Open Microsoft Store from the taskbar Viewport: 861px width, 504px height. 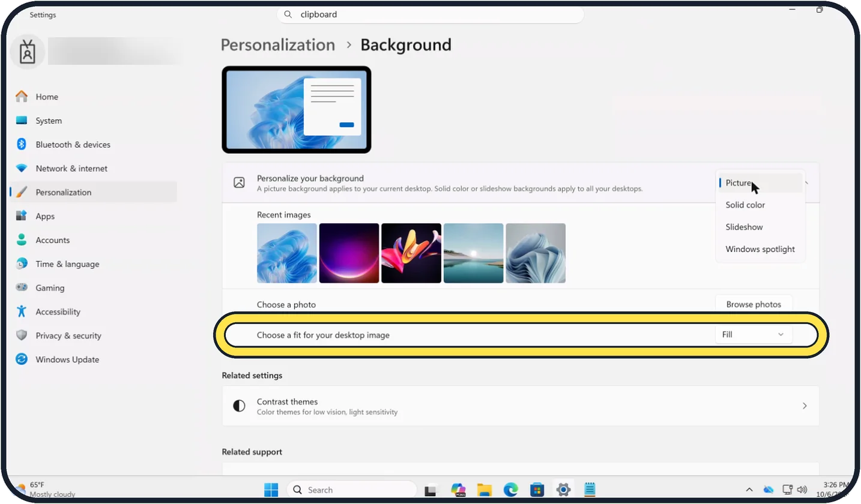click(x=537, y=490)
